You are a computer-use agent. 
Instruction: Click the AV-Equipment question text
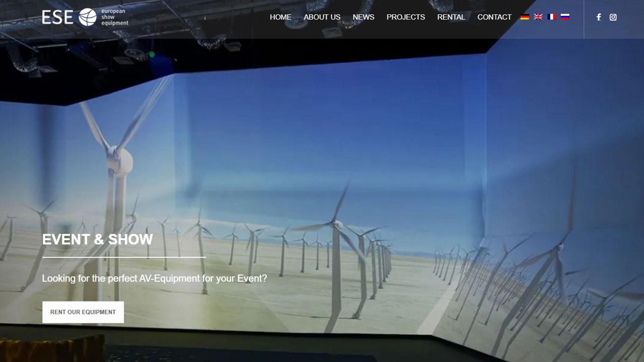pyautogui.click(x=154, y=278)
